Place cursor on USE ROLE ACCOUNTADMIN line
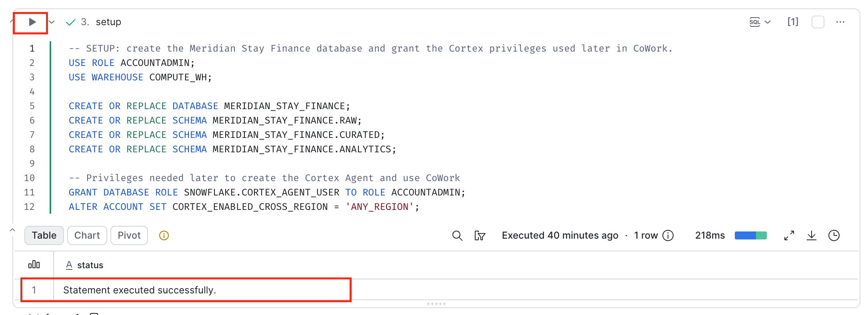 tap(132, 63)
